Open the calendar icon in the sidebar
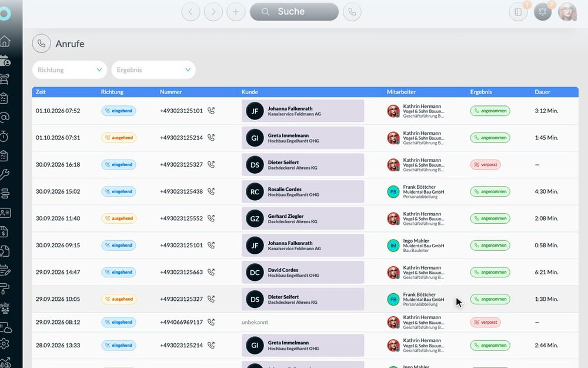Image resolution: width=588 pixels, height=368 pixels. tap(5, 61)
